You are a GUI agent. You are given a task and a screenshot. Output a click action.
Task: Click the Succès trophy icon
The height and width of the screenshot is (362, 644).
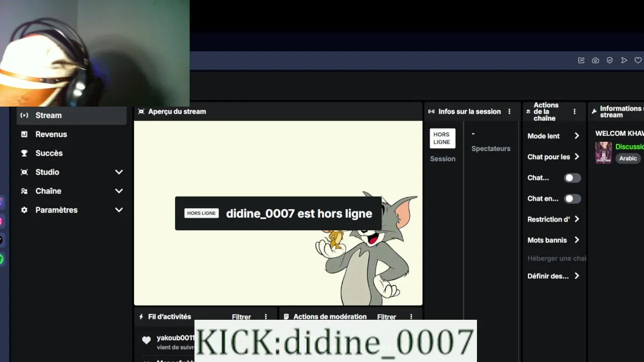tap(24, 153)
